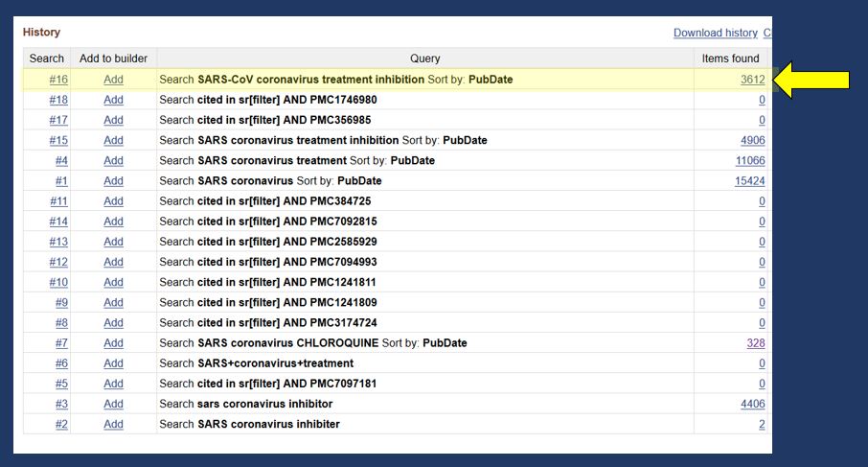Image resolution: width=868 pixels, height=467 pixels.
Task: Select the Query column header
Action: click(424, 58)
